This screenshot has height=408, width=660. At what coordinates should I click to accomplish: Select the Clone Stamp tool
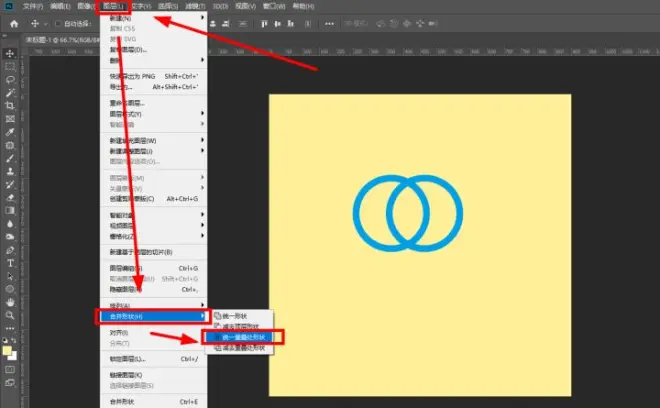[10, 171]
